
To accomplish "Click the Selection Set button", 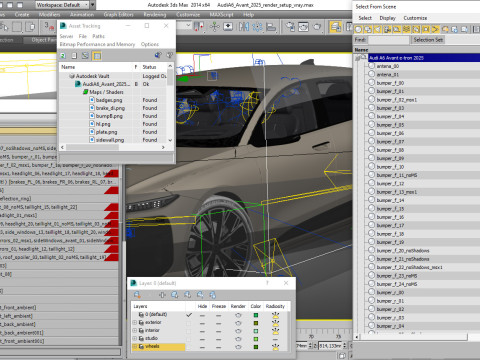I will pyautogui.click(x=428, y=40).
